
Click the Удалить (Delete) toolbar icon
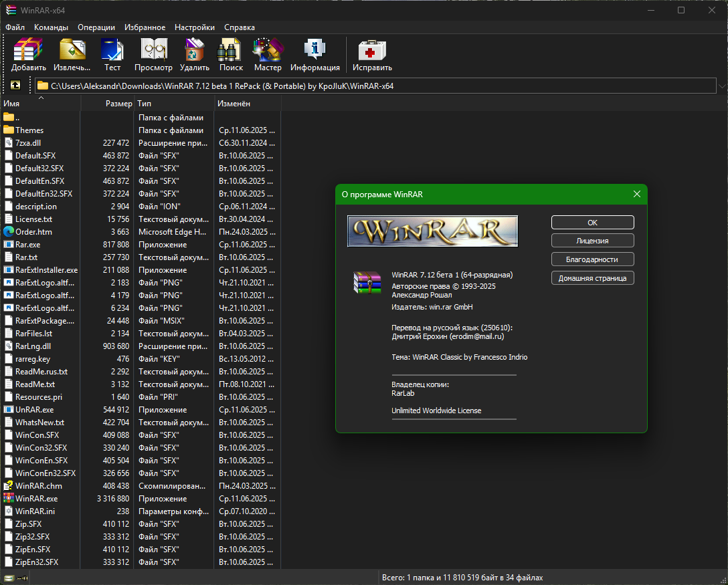[195, 55]
